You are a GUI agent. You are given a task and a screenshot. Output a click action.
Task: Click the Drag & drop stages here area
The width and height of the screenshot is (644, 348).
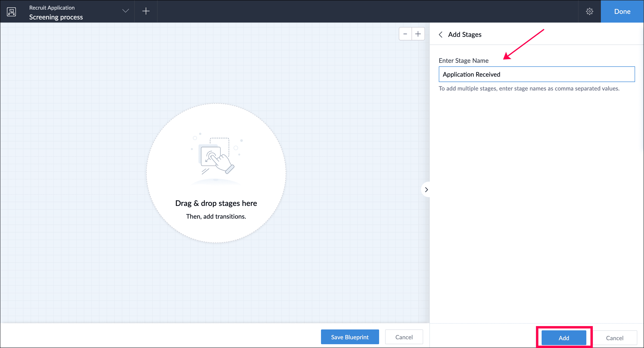coord(216,203)
